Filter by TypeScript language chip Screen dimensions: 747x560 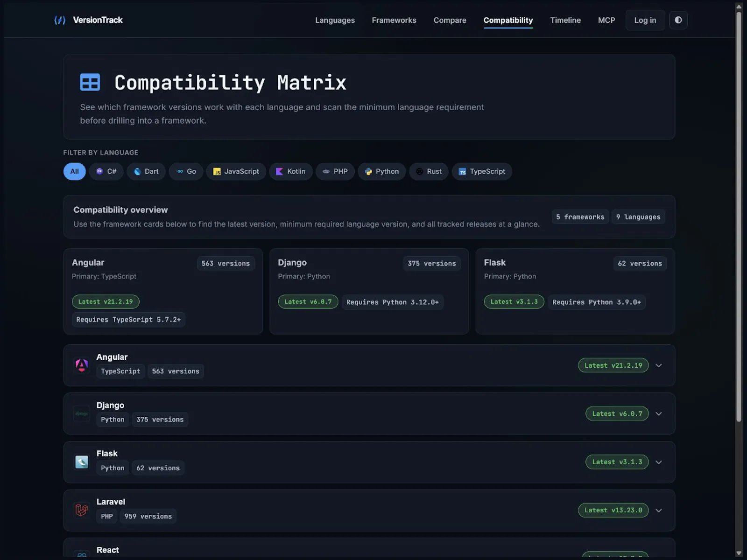click(x=482, y=171)
